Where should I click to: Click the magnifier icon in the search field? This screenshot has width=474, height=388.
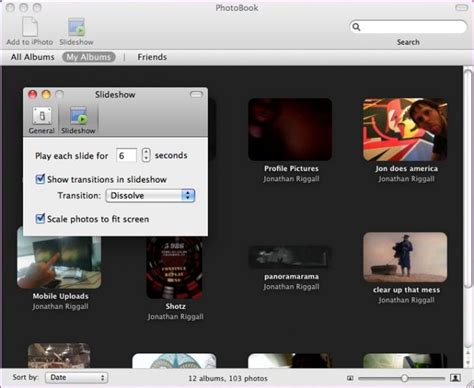356,27
